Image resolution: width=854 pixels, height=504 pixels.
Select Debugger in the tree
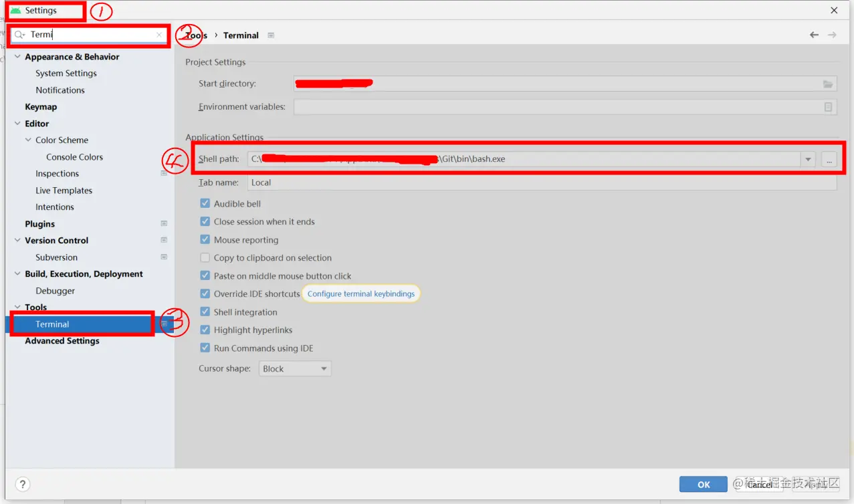point(56,291)
